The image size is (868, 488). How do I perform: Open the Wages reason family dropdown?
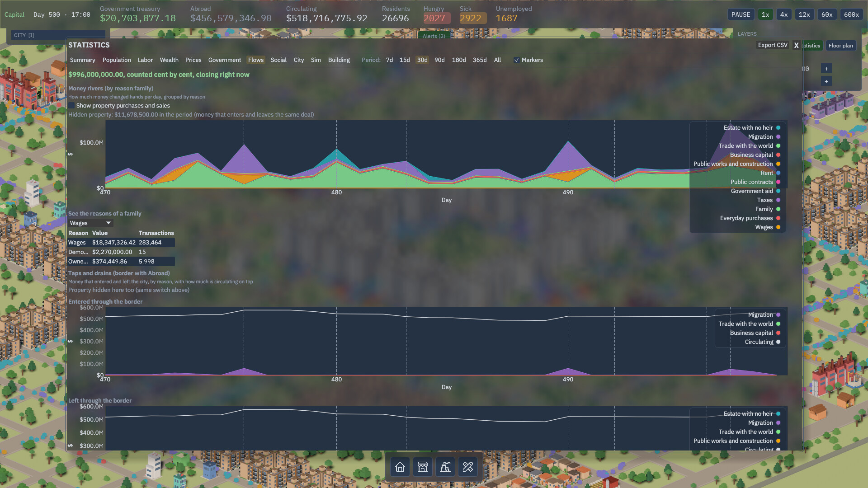click(x=90, y=223)
